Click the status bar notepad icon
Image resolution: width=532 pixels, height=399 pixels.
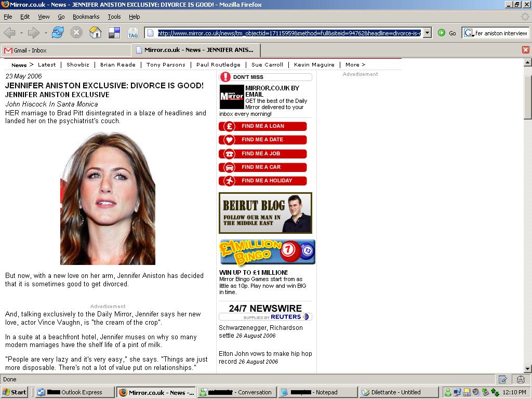(502, 379)
